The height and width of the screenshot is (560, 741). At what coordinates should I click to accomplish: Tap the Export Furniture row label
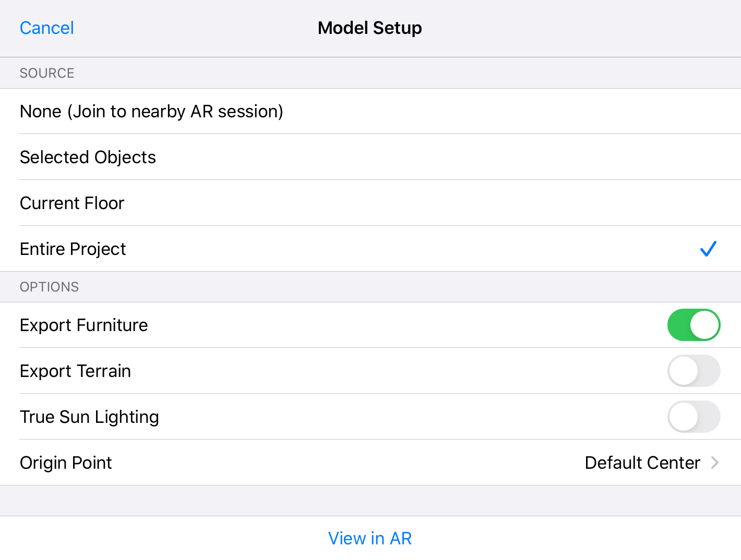[83, 325]
